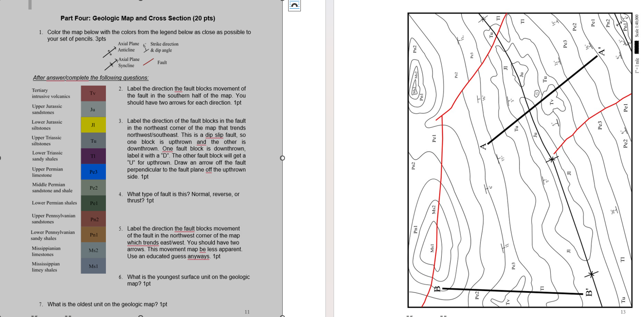Select the yellow Jl swatch in the legend

(x=93, y=124)
